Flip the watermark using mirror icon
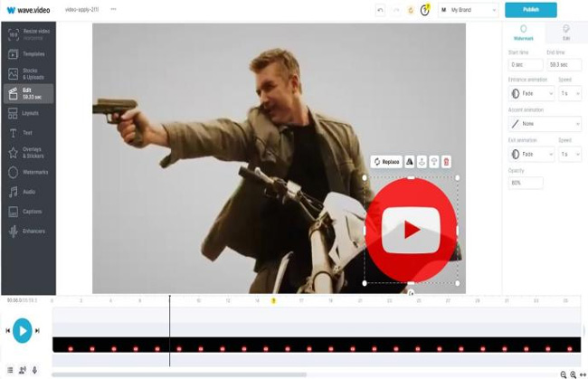This screenshot has width=588, height=379. click(410, 162)
